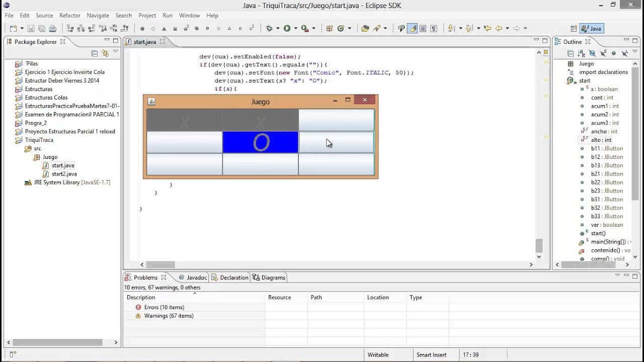Screen dimensions: 644x362
Task: Close the start.java editor tab
Action: pyautogui.click(x=163, y=42)
